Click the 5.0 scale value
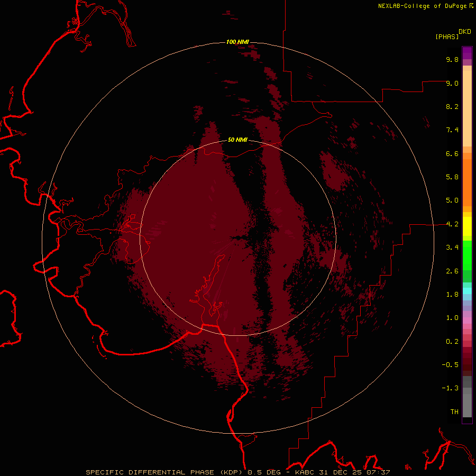 pyautogui.click(x=452, y=200)
